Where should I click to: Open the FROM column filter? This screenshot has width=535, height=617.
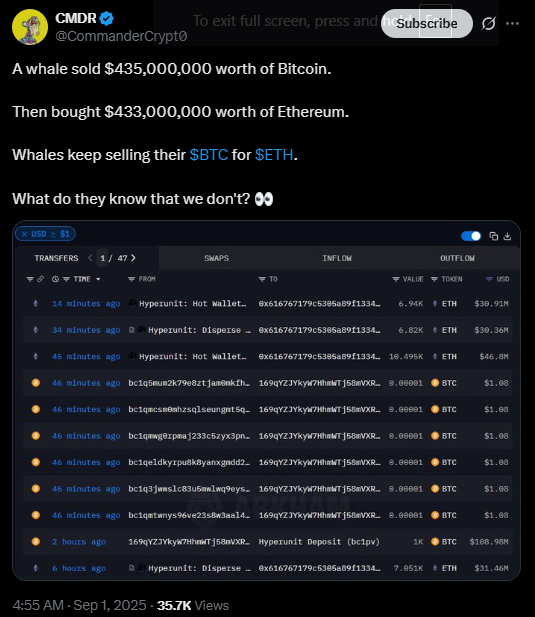pyautogui.click(x=131, y=279)
